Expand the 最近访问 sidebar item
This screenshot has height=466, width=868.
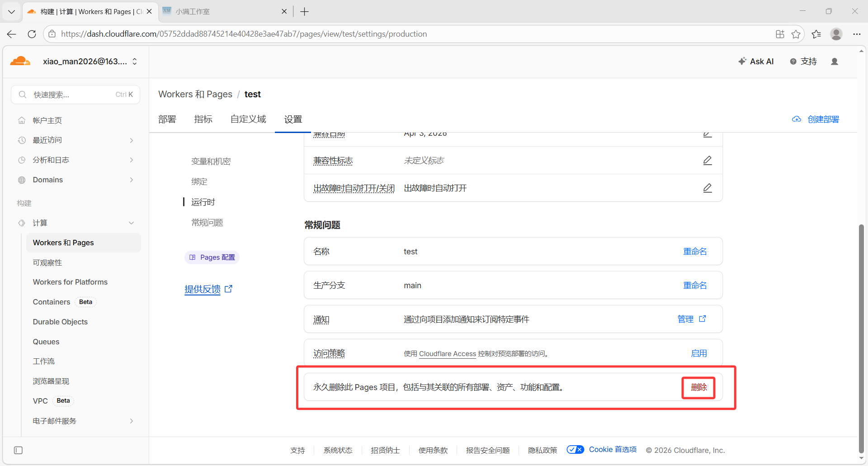pos(131,140)
